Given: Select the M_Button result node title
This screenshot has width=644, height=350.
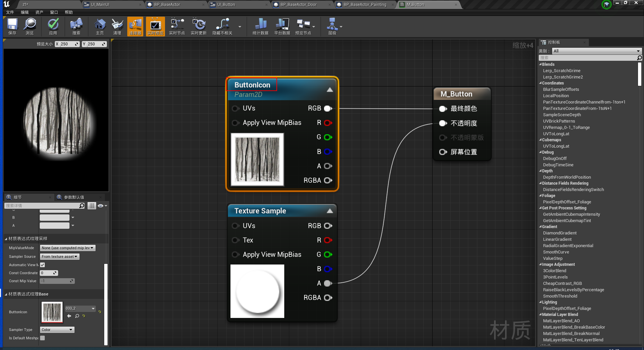Looking at the screenshot, I should pos(456,94).
